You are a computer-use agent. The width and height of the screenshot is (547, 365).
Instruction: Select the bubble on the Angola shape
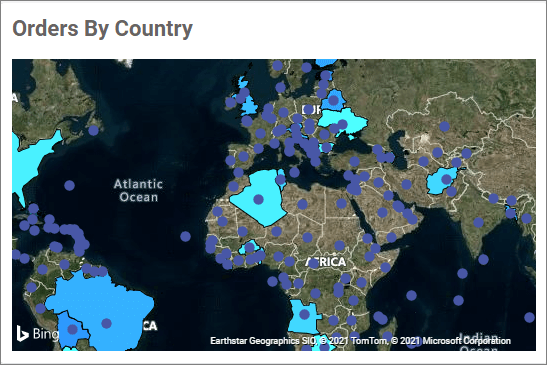[x=304, y=314]
